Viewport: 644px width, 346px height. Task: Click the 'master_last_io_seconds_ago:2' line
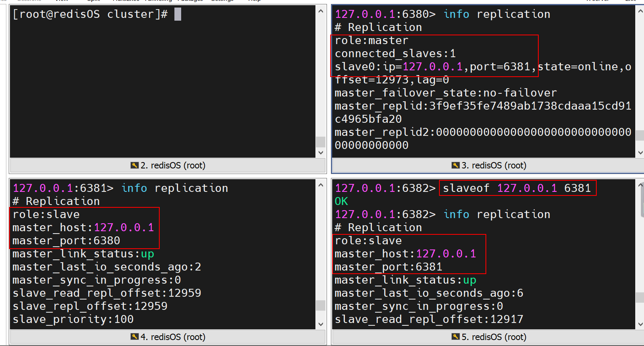click(x=107, y=267)
